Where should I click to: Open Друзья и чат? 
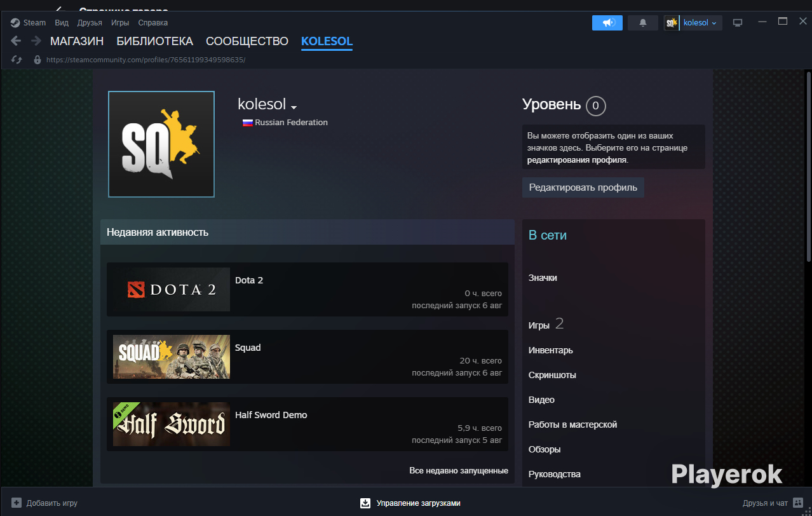(765, 503)
